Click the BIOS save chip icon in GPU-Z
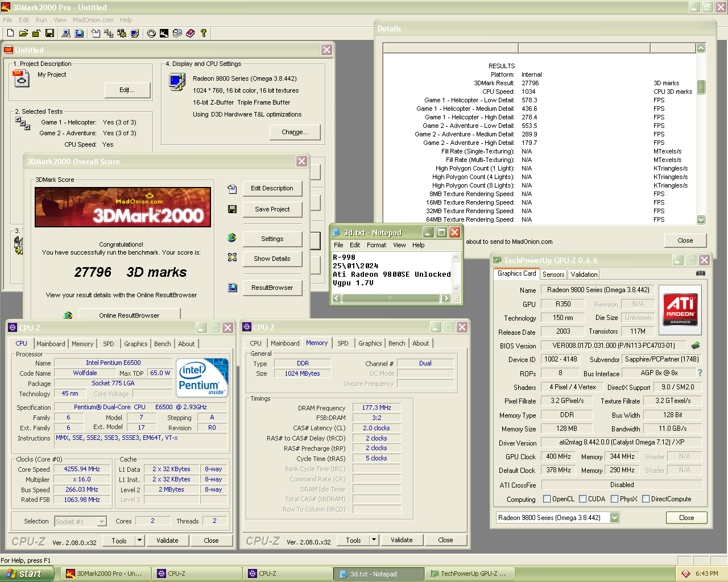The height and width of the screenshot is (582, 728). tap(696, 345)
